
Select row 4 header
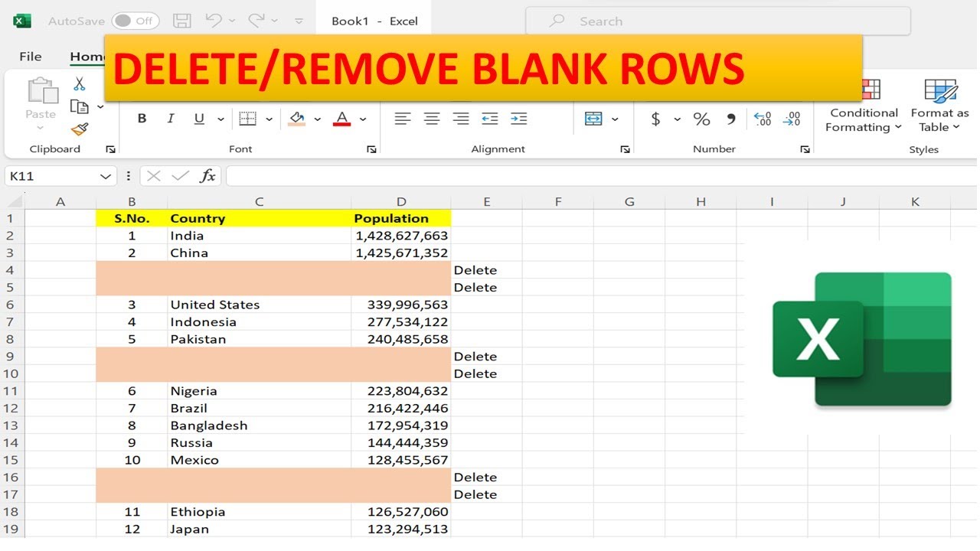point(11,270)
